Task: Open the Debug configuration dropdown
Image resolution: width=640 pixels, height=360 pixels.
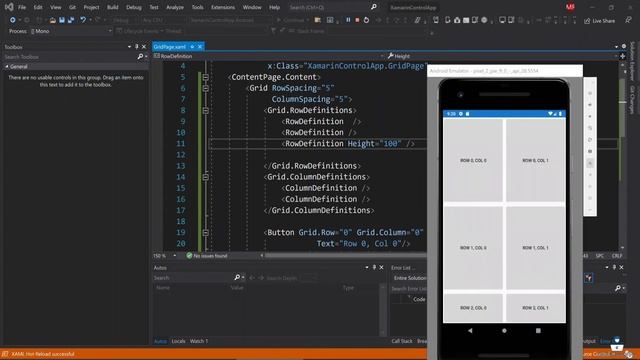Action: pyautogui.click(x=124, y=20)
